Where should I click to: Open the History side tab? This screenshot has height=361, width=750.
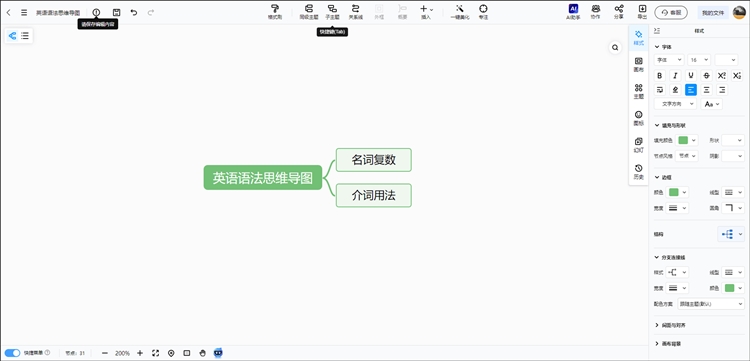639,172
